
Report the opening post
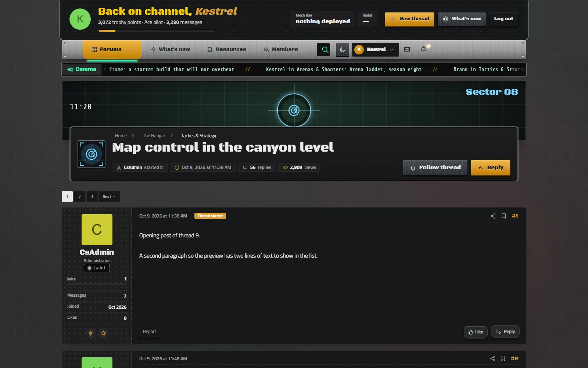150,332
